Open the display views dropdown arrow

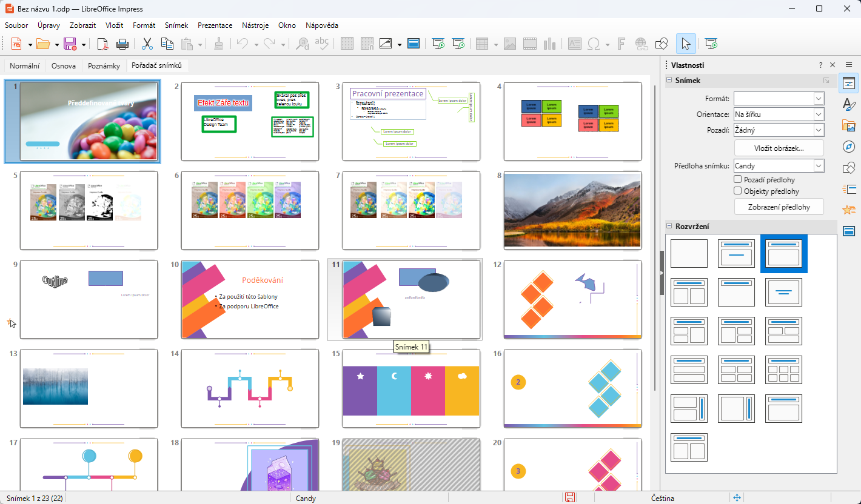(x=400, y=44)
